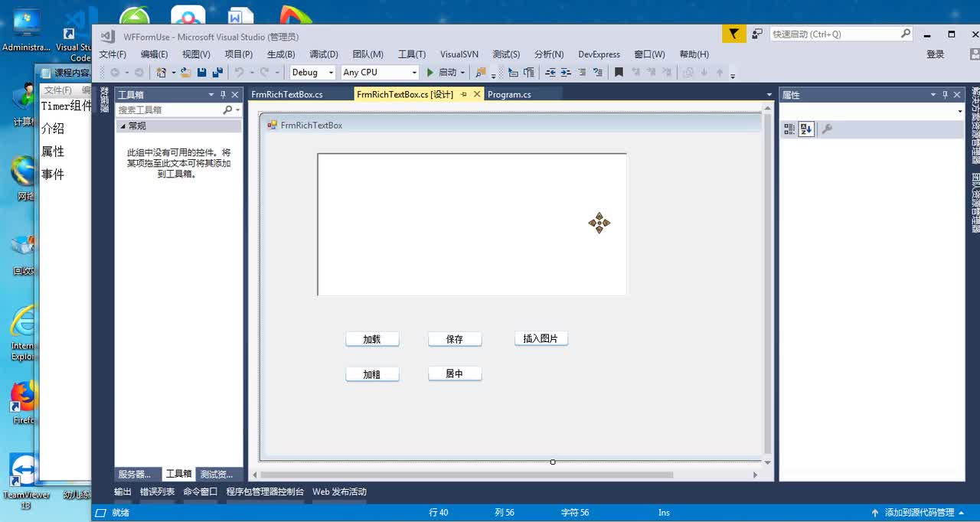Click 添加到源代码管理 in status bar
Screen dimensions: 980x522
(920, 512)
